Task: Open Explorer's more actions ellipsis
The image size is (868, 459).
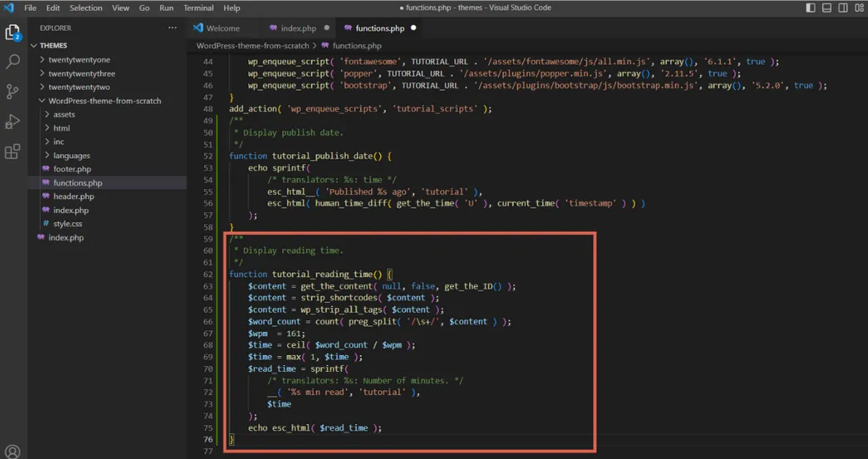Action: (x=173, y=27)
